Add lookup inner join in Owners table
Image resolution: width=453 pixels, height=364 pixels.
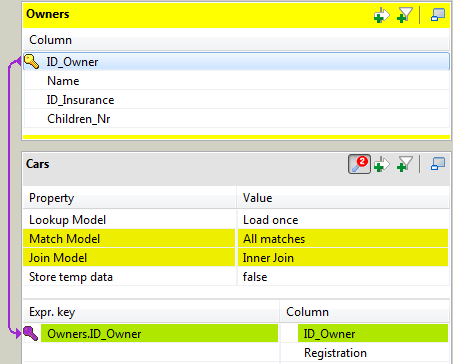click(x=382, y=15)
